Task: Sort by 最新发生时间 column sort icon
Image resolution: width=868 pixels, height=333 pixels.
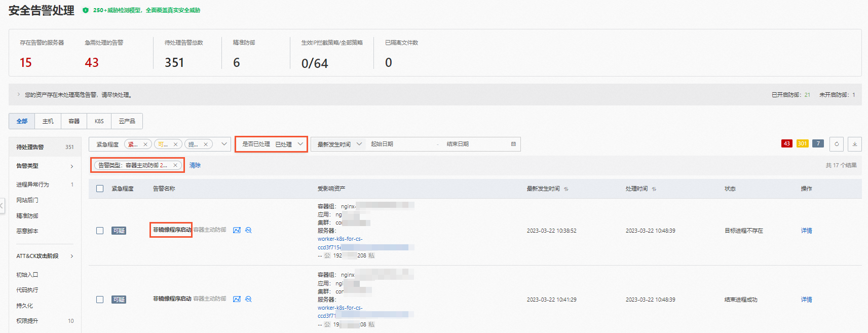Action: (566, 189)
